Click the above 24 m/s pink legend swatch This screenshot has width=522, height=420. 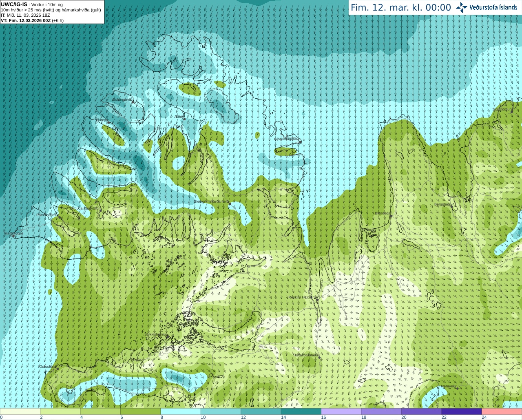(x=502, y=411)
